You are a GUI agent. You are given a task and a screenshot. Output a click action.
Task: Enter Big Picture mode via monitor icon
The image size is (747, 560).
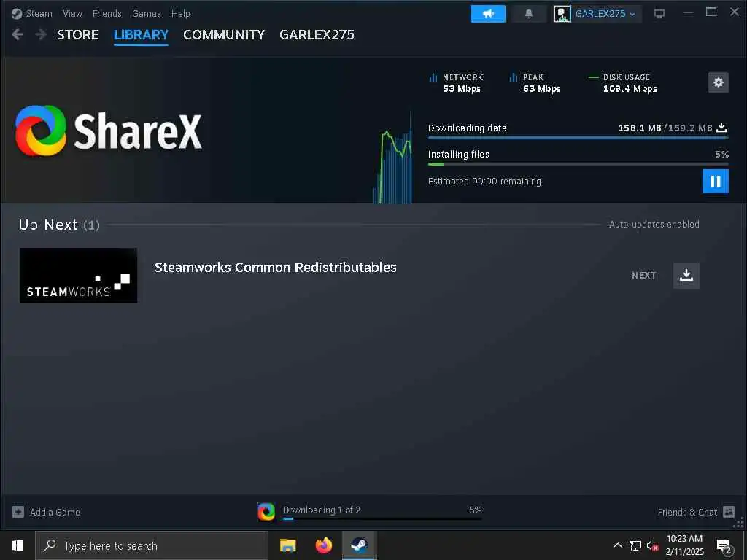pyautogui.click(x=659, y=14)
